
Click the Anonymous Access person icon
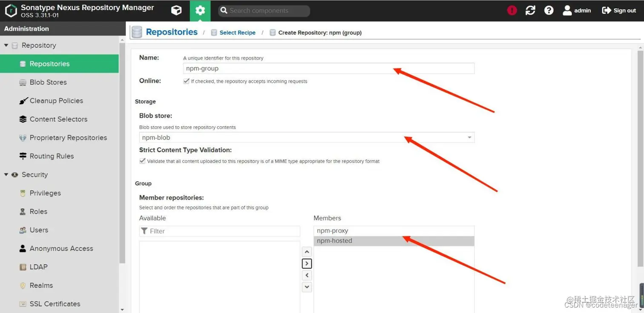pyautogui.click(x=23, y=249)
